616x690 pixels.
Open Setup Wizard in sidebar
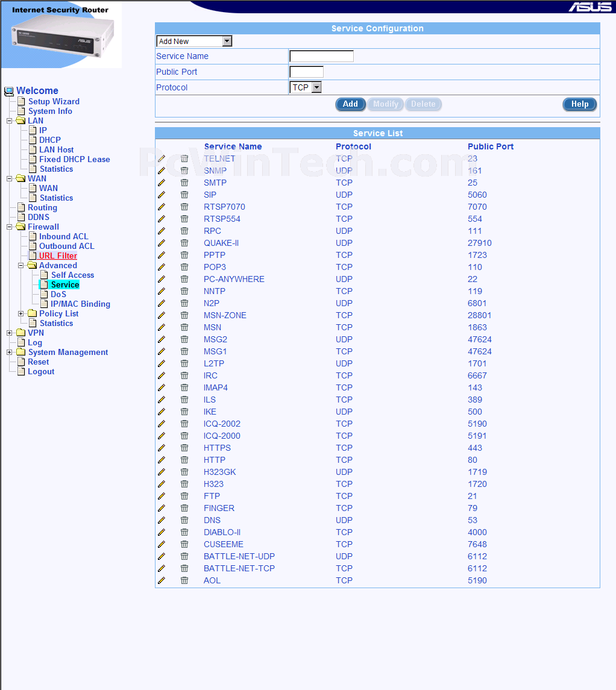click(54, 102)
